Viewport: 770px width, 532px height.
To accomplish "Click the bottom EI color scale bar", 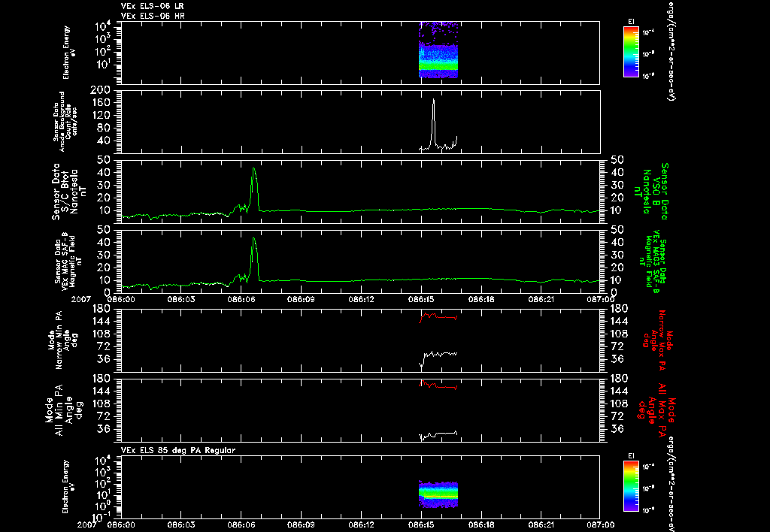I will click(631, 486).
